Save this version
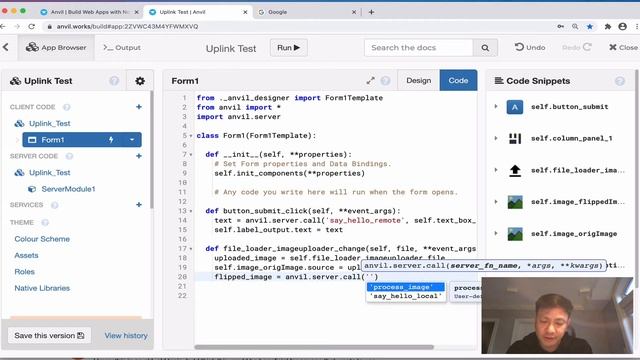 (x=49, y=336)
